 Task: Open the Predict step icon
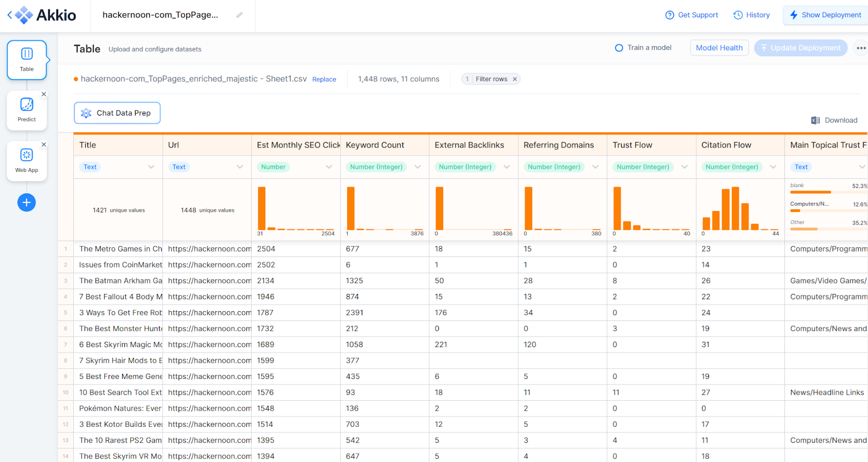[27, 105]
